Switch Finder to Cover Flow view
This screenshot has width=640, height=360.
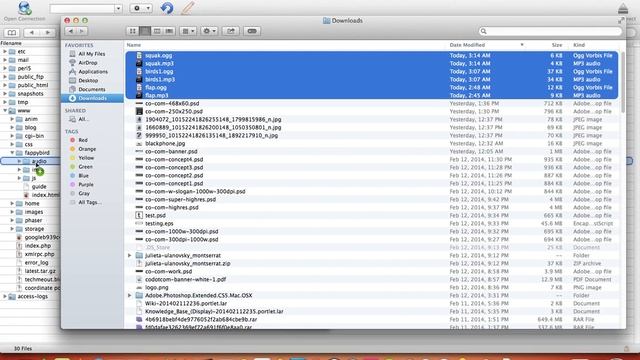pos(169,31)
